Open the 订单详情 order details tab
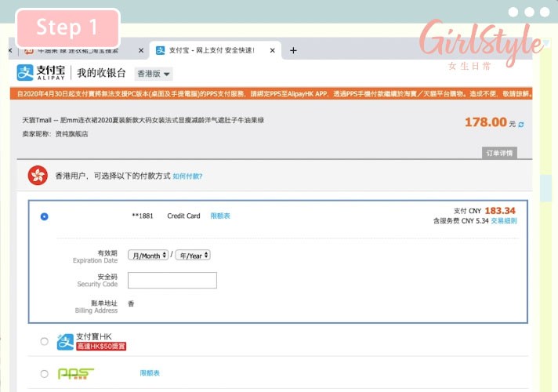 (498, 153)
